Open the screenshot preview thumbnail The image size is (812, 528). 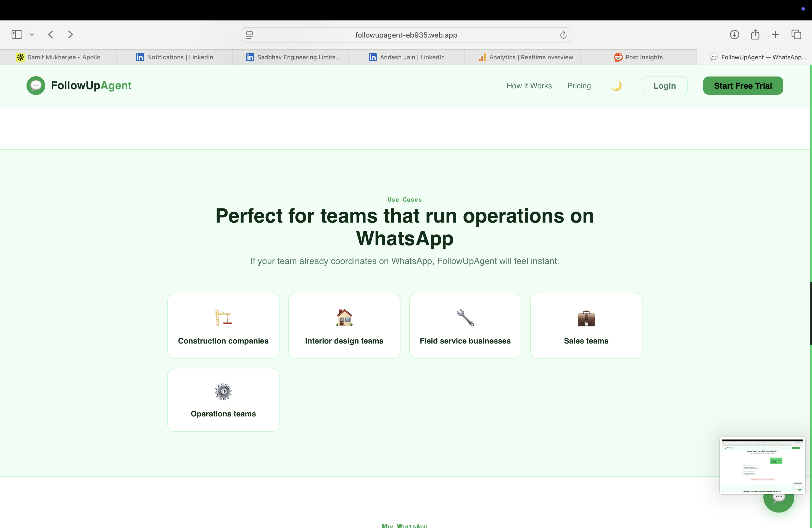762,465
